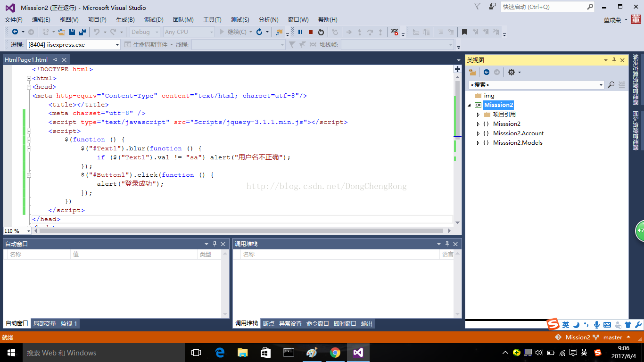The height and width of the screenshot is (362, 644).
Task: Pause debugging with the Break All icon
Action: [300, 32]
